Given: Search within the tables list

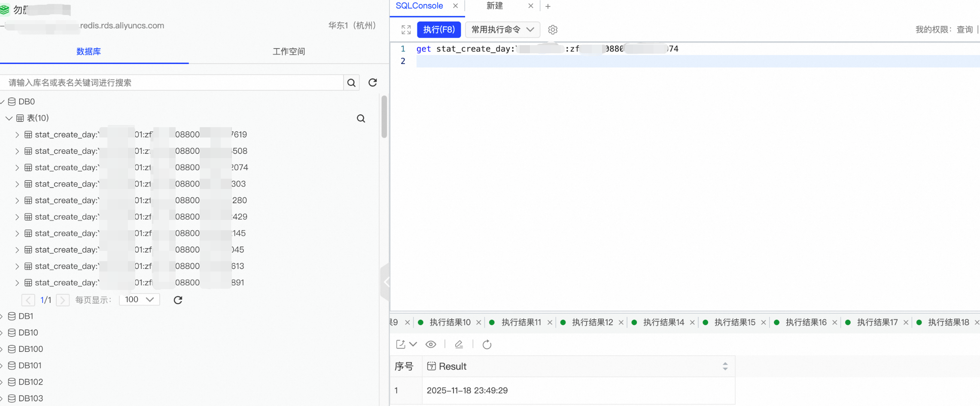Looking at the screenshot, I should [361, 119].
